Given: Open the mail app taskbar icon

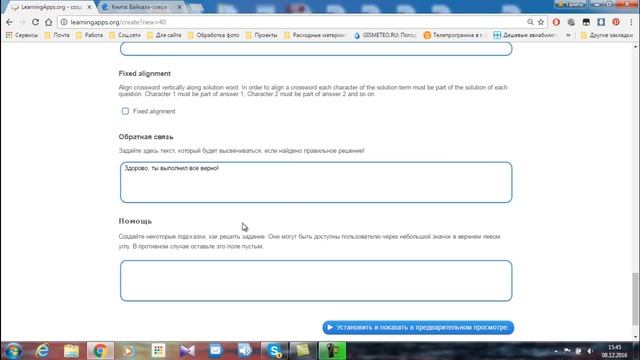Looking at the screenshot, I should (216, 351).
